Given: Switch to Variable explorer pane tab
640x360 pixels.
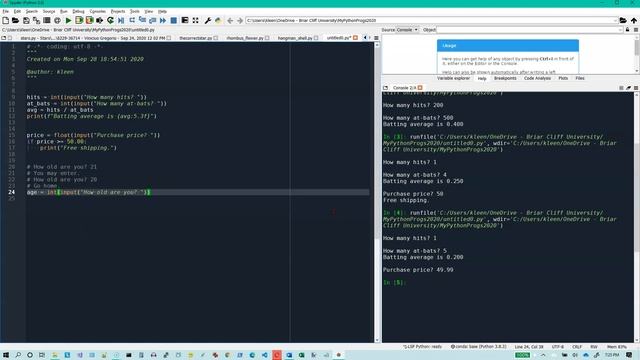Looking at the screenshot, I should click(x=453, y=78).
